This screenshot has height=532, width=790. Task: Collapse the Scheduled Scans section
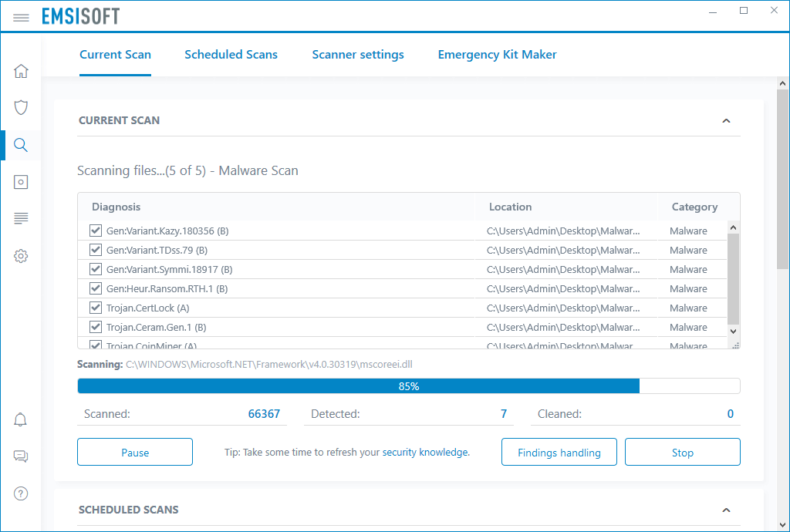pyautogui.click(x=726, y=510)
